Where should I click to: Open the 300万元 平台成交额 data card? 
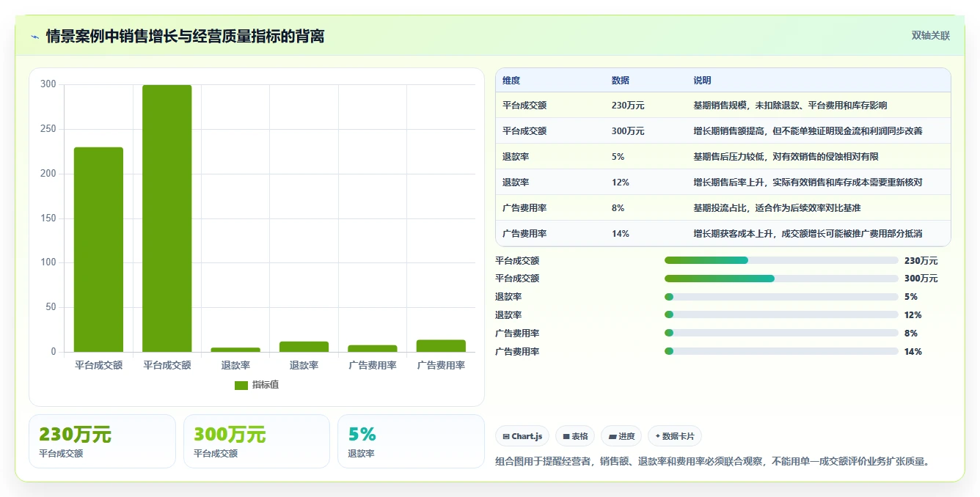[x=257, y=441]
